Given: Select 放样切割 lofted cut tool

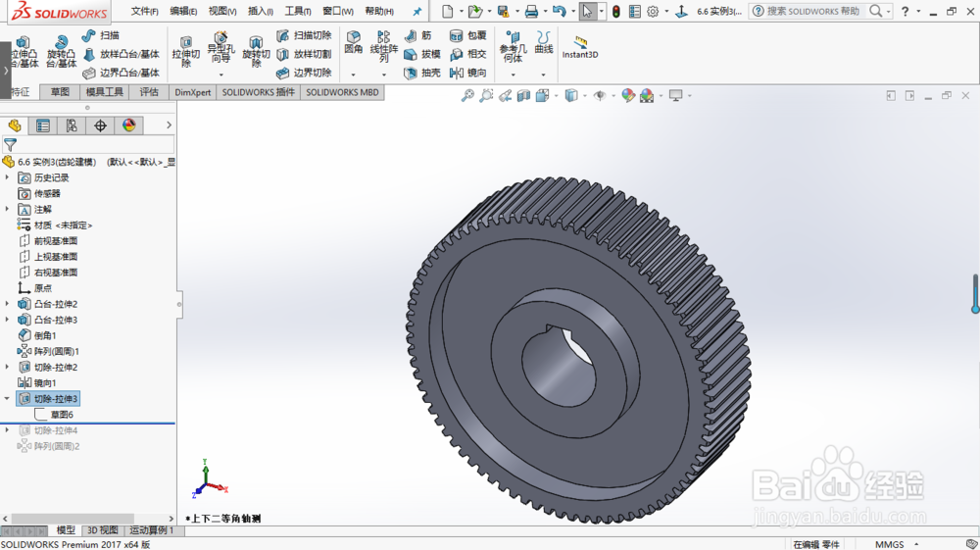Looking at the screenshot, I should 304,54.
